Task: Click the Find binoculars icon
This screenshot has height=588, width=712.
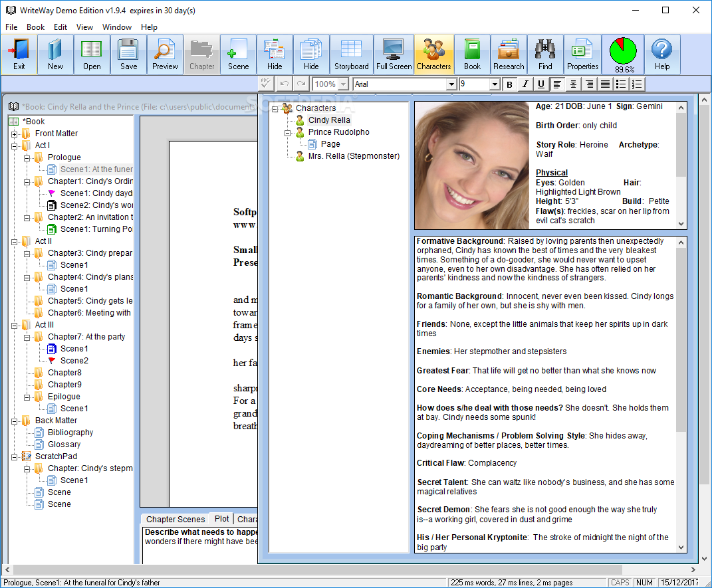Action: pyautogui.click(x=545, y=54)
